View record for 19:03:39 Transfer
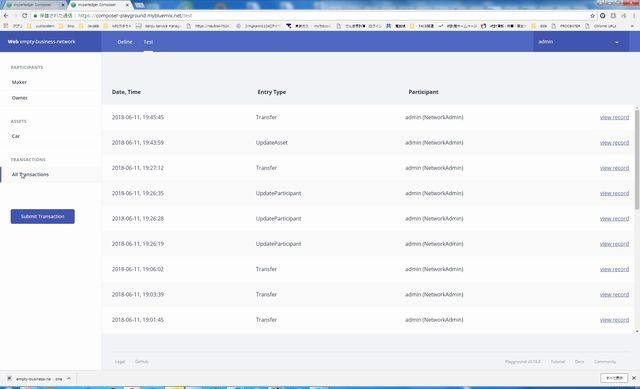Image resolution: width=640 pixels, height=389 pixels. (x=614, y=295)
